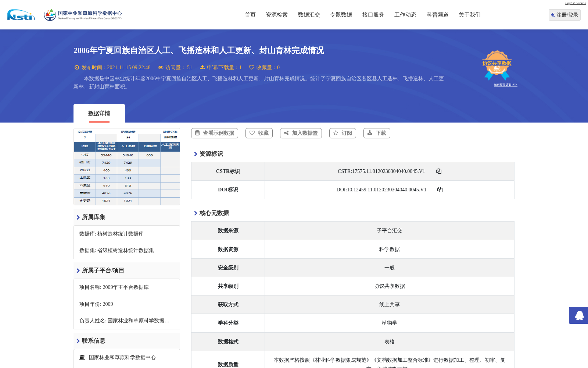Click the NSTI logo

click(x=21, y=15)
